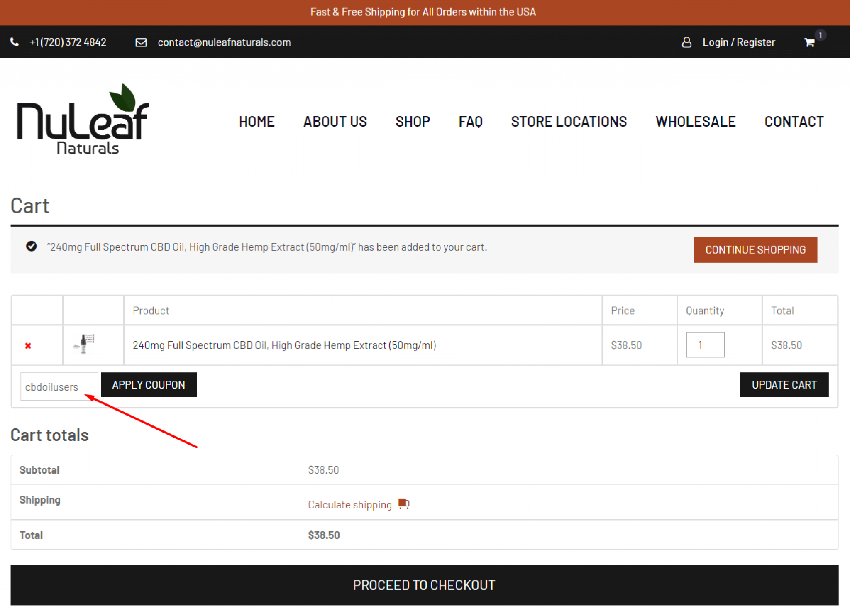Screen dimensions: 850x616
Task: Expand Calculate shipping link
Action: point(350,504)
